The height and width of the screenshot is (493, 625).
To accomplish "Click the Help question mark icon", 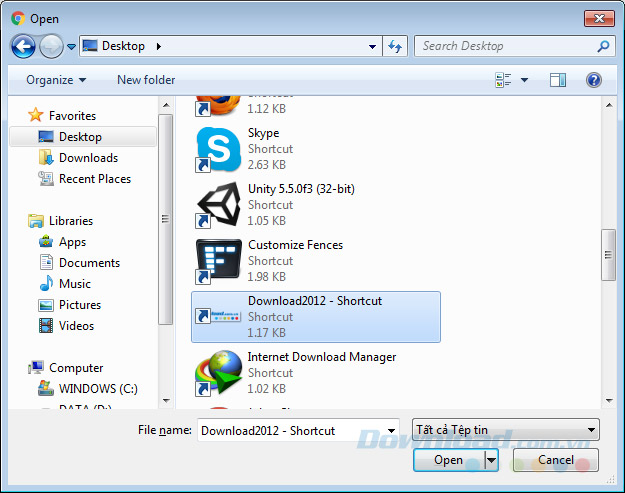I will (x=593, y=80).
